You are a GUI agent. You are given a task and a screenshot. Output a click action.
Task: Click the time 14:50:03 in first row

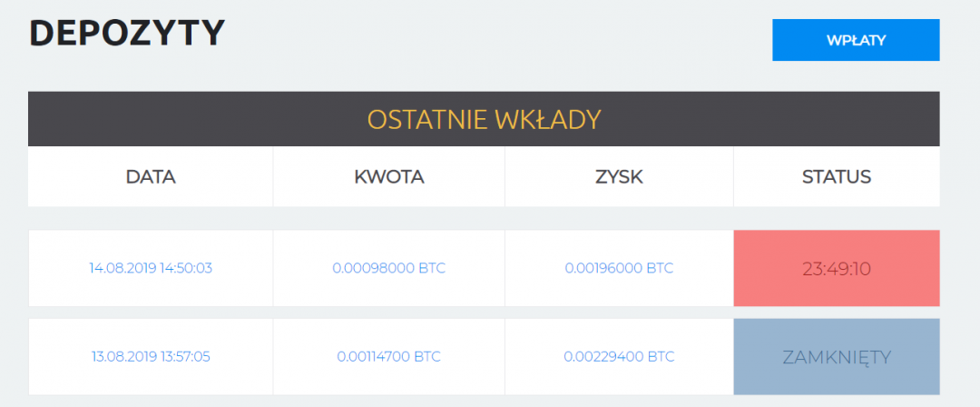coord(186,268)
